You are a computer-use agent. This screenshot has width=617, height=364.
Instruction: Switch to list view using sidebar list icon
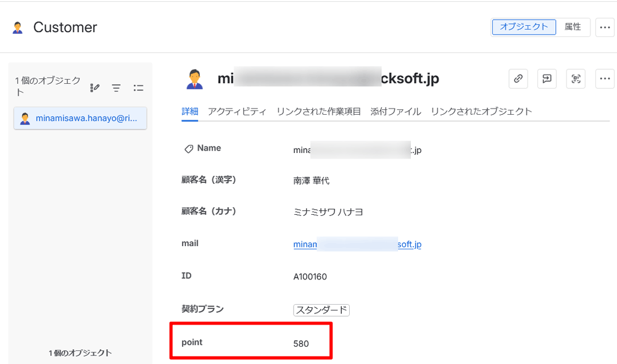pyautogui.click(x=138, y=88)
